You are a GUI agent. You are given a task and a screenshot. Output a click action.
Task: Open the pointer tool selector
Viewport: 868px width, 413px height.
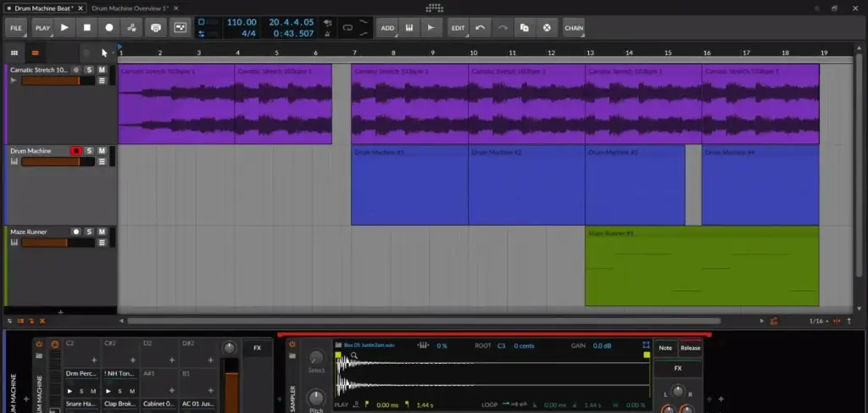[104, 53]
